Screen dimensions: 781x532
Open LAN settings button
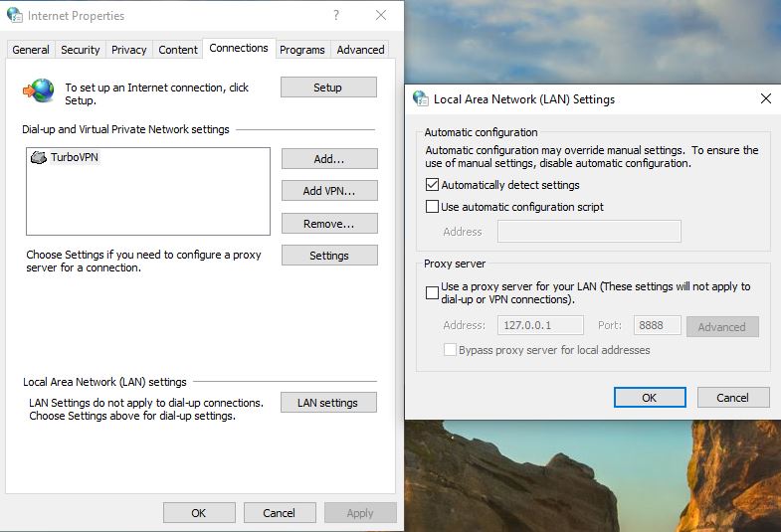(x=328, y=403)
